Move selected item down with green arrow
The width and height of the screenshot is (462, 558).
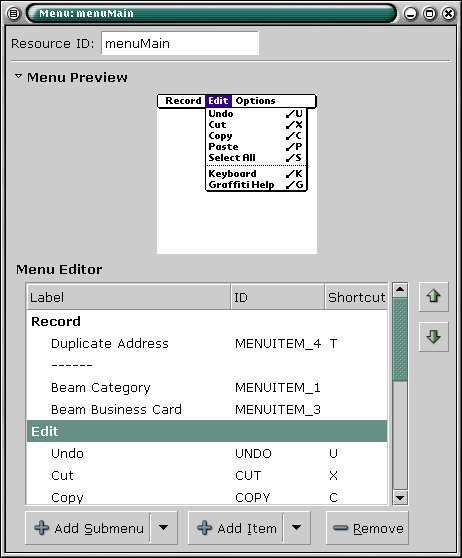[x=434, y=337]
